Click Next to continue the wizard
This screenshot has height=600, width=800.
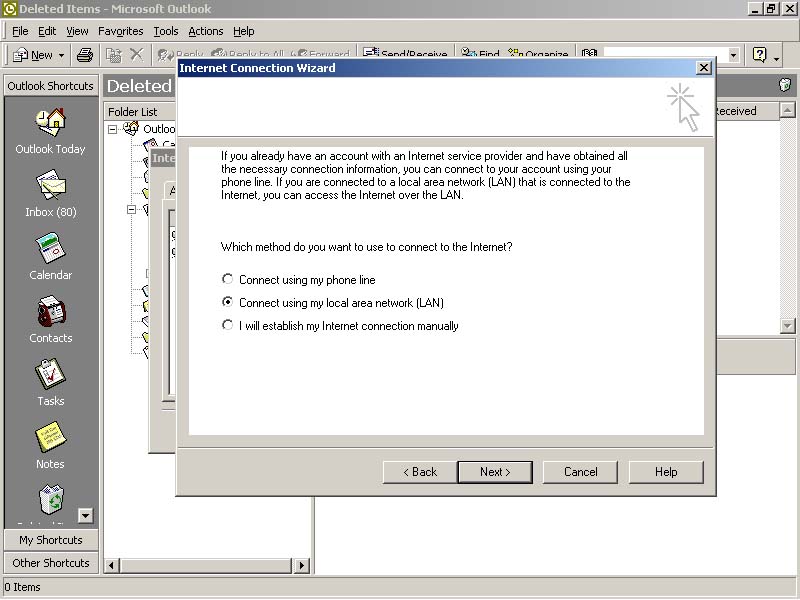[495, 472]
